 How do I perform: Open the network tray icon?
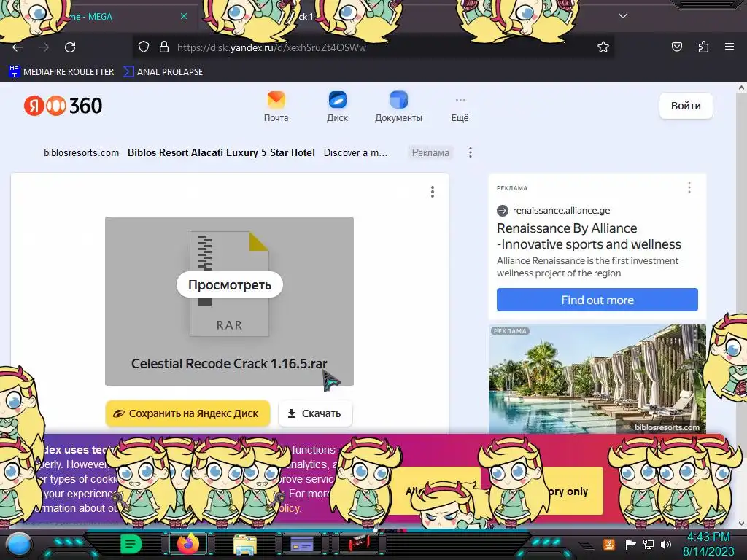point(648,544)
